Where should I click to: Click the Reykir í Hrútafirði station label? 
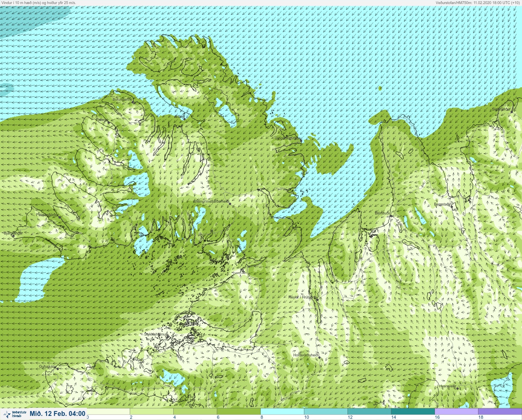coord(303,297)
